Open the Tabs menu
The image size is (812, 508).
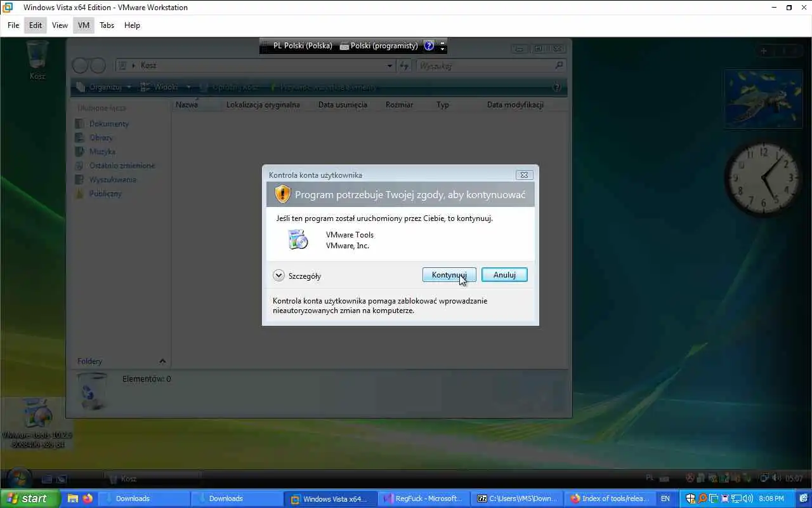click(x=107, y=25)
